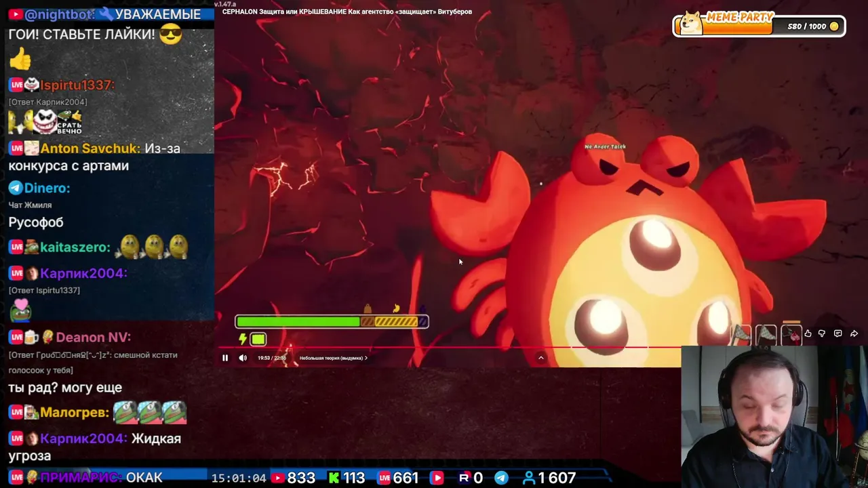The image size is (868, 488).
Task: Pause the video with the pause button
Action: [x=225, y=358]
